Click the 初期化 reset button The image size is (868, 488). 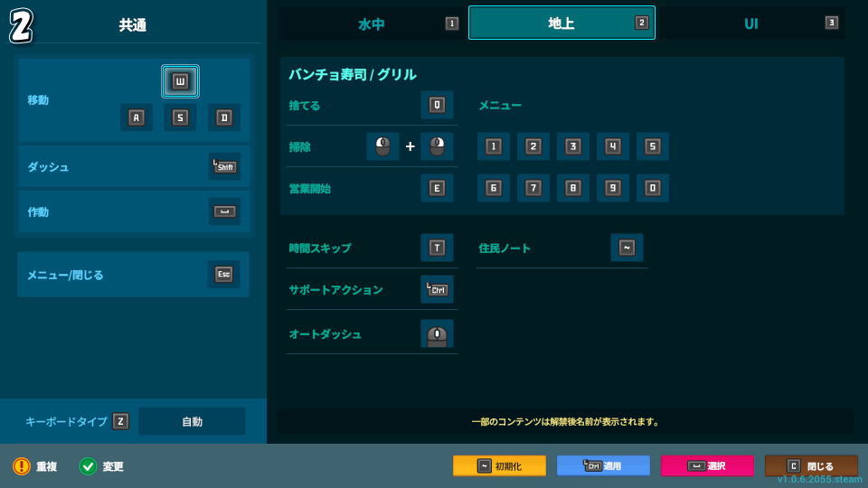pyautogui.click(x=499, y=466)
